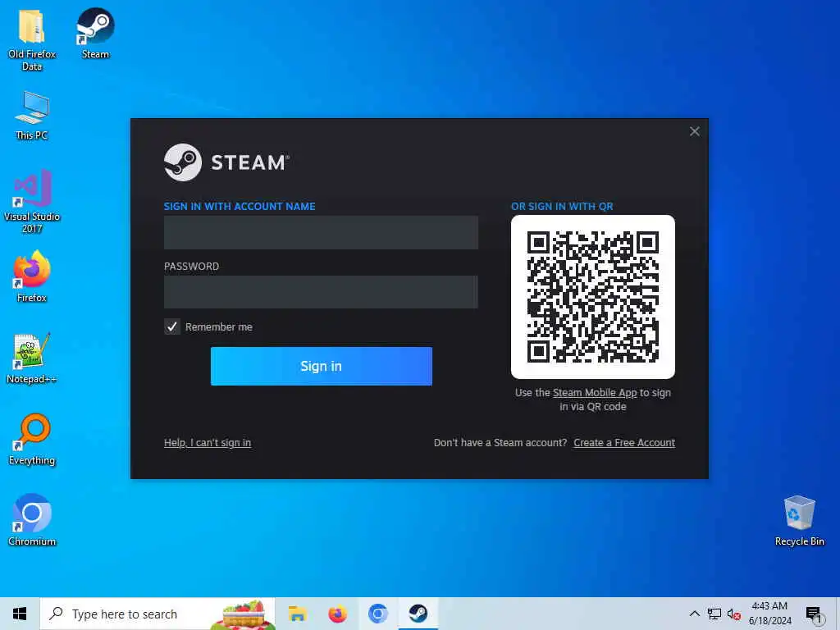Click the muted volume tray icon

point(734,614)
